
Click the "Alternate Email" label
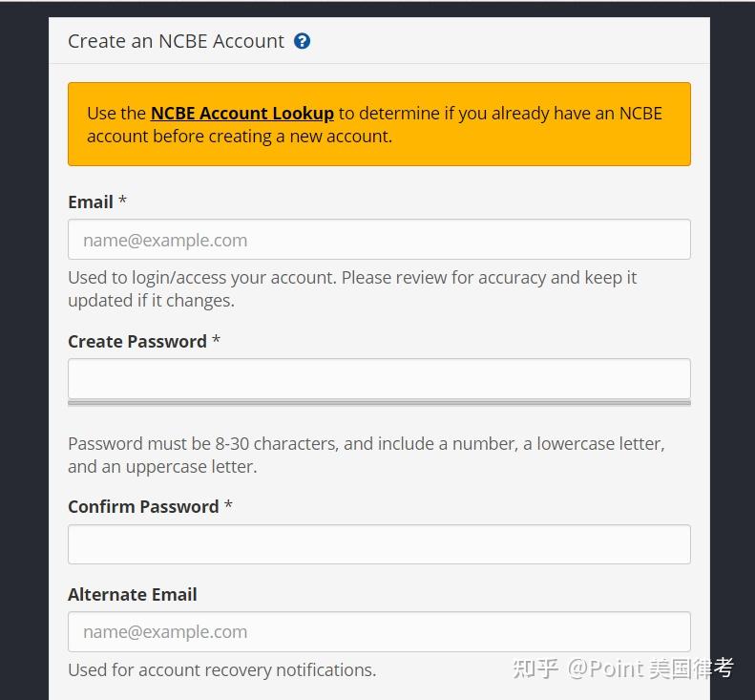[133, 594]
